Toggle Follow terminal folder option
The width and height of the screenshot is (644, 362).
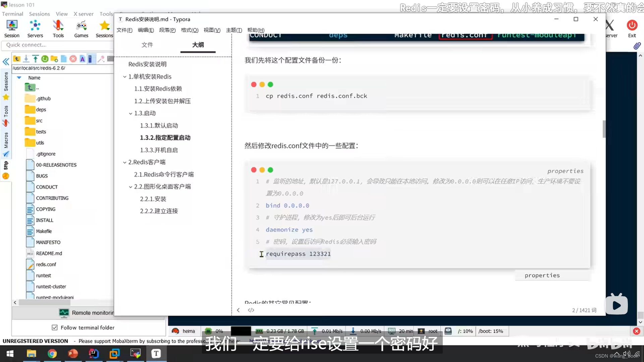(x=54, y=327)
